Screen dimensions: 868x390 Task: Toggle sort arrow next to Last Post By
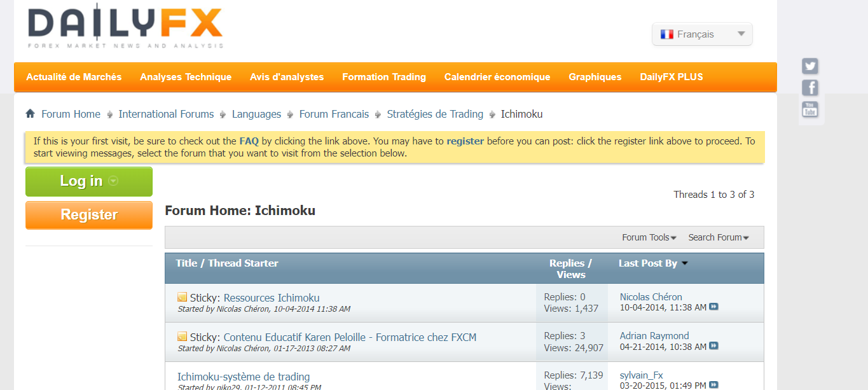pyautogui.click(x=685, y=263)
